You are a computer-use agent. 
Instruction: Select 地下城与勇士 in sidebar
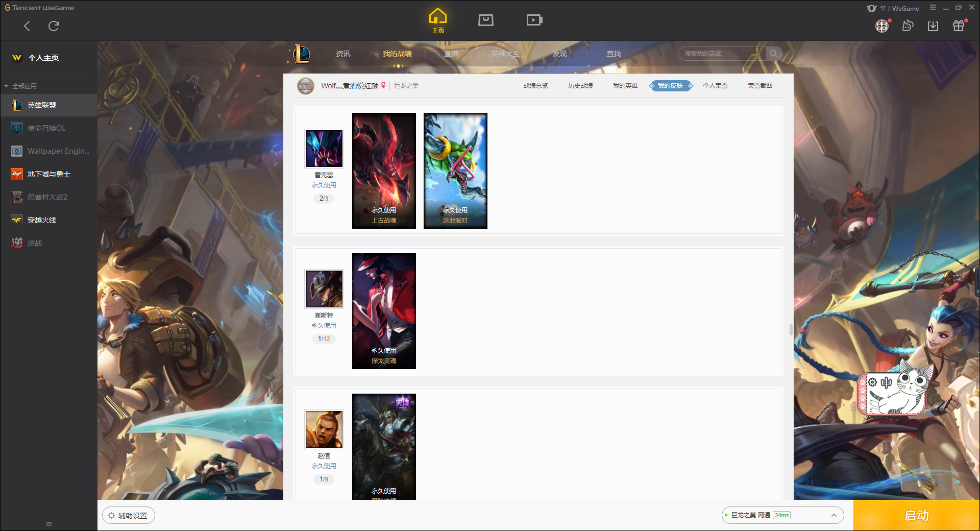pyautogui.click(x=48, y=174)
